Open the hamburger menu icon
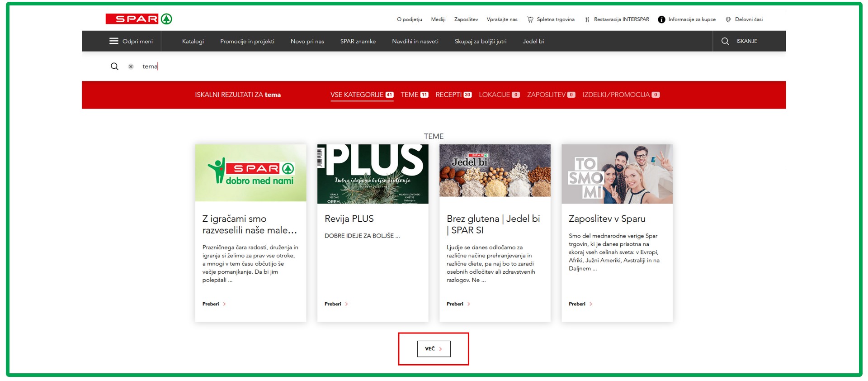Viewport: 868px width, 381px height. (x=114, y=41)
